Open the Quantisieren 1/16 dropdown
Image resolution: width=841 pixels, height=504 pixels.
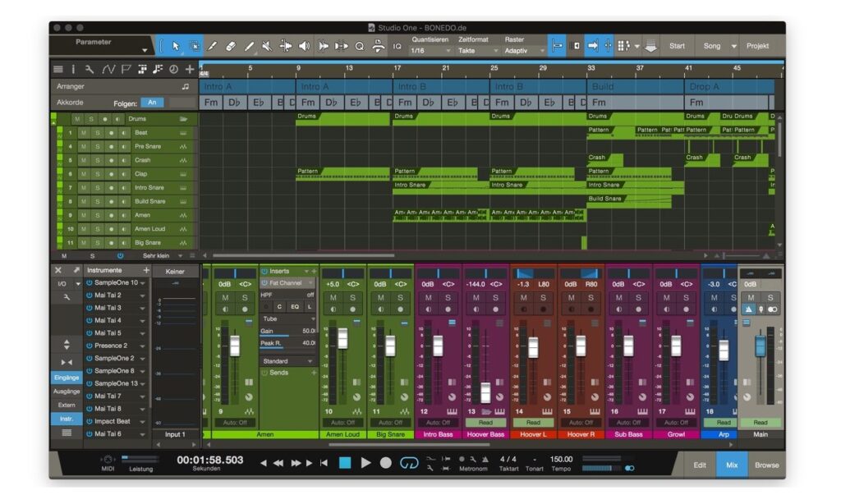pos(430,51)
